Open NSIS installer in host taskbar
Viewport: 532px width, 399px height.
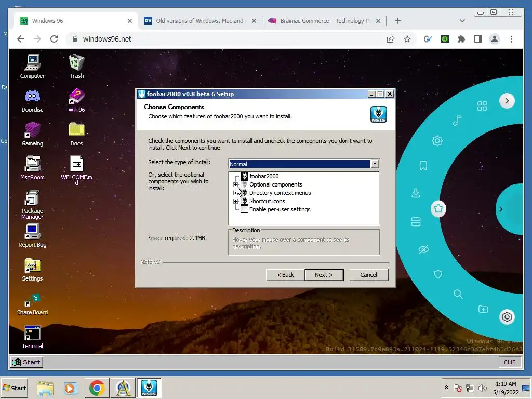coord(149,388)
